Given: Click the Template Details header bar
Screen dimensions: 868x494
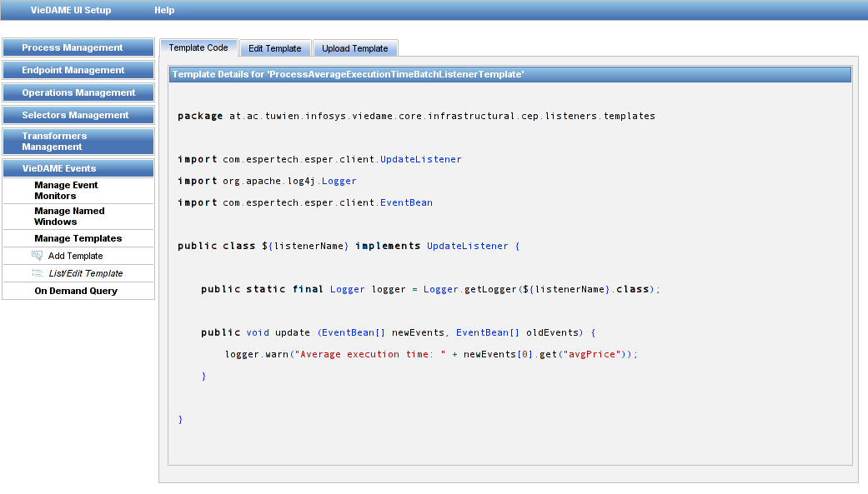Looking at the screenshot, I should (509, 74).
